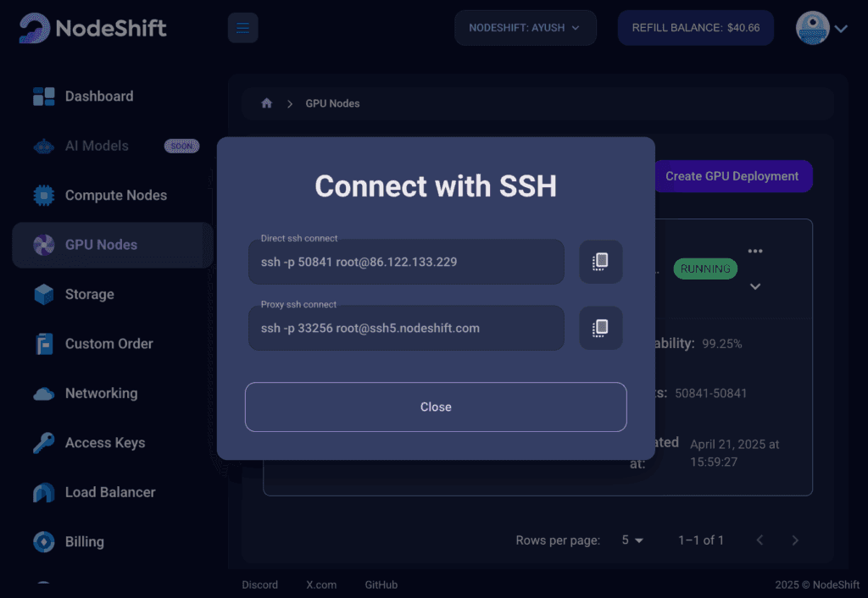The image size is (868, 598).
Task: Click the April 21, 2025 creation date
Action: pos(735,453)
